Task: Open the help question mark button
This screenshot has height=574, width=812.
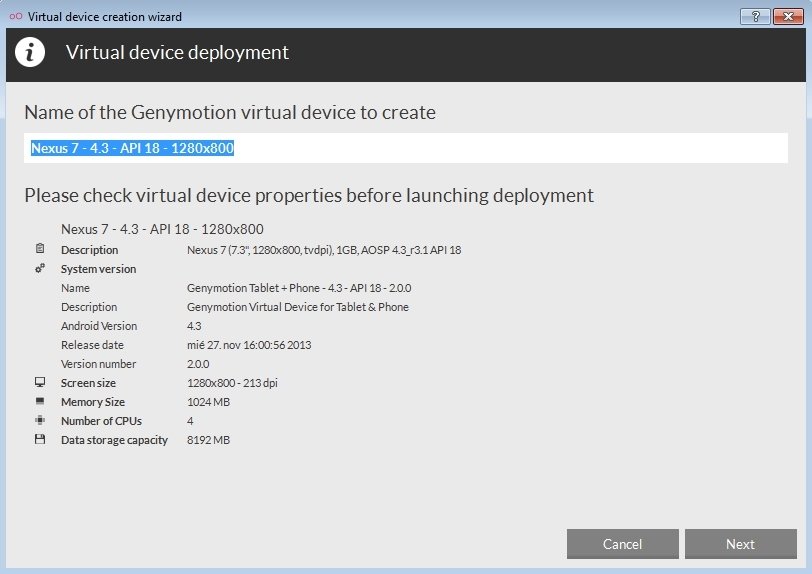Action: (x=755, y=17)
